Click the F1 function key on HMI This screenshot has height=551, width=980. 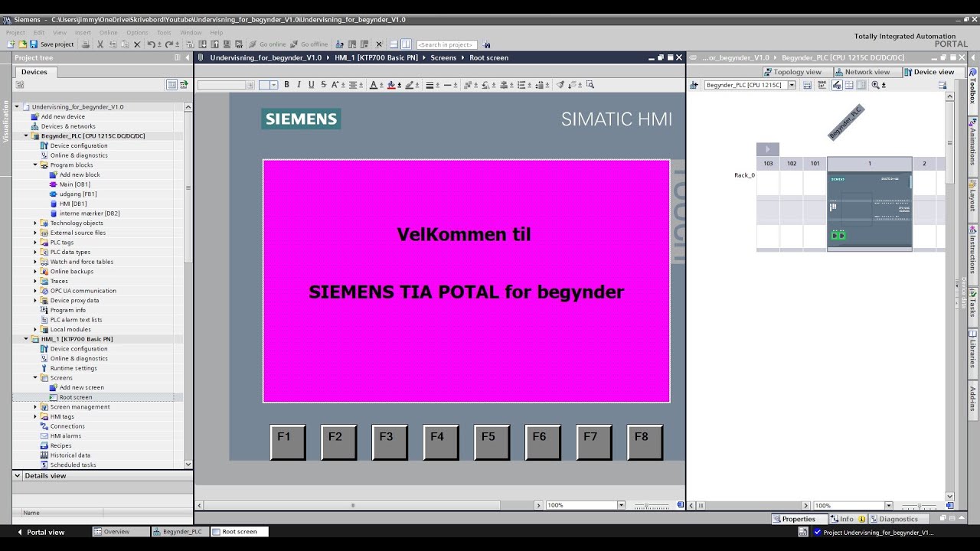coord(287,442)
